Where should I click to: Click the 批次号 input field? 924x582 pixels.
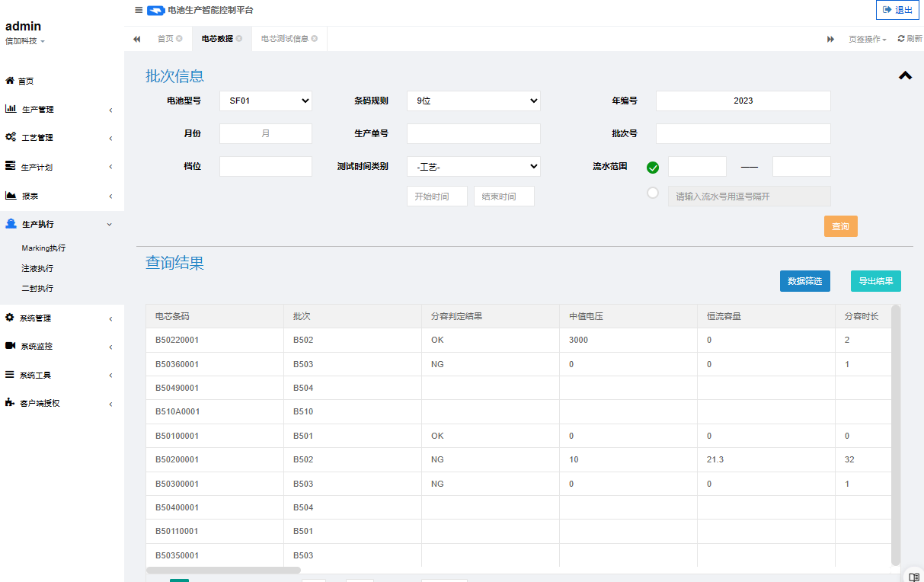(743, 134)
